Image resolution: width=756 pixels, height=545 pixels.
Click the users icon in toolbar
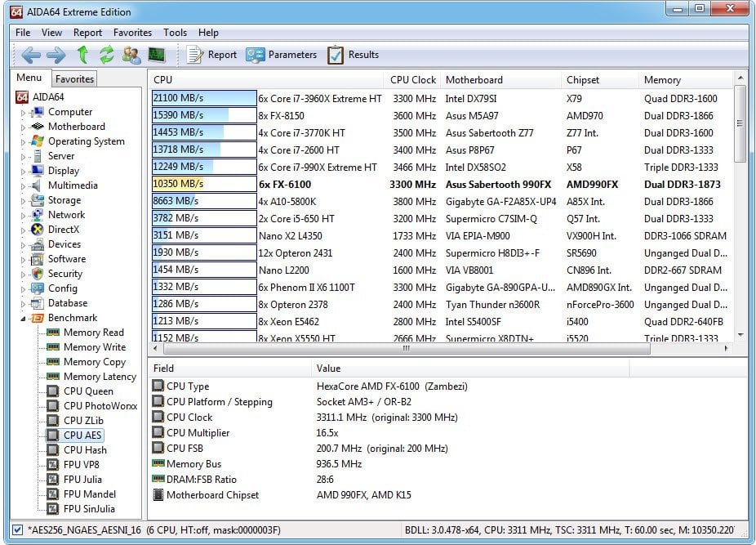click(131, 55)
